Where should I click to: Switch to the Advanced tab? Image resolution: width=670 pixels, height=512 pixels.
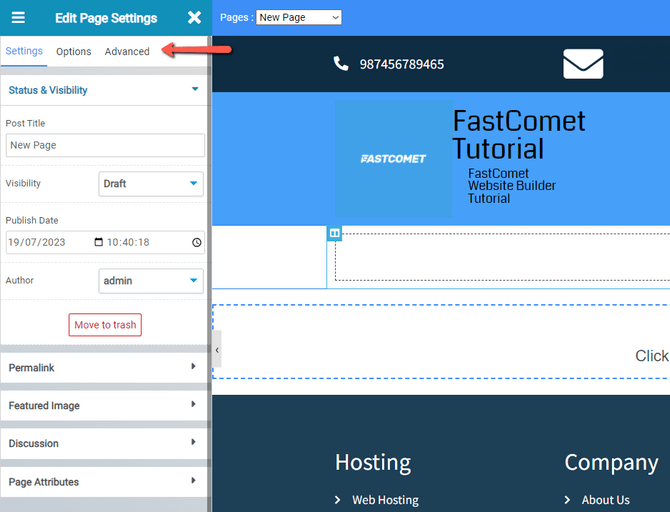[127, 51]
